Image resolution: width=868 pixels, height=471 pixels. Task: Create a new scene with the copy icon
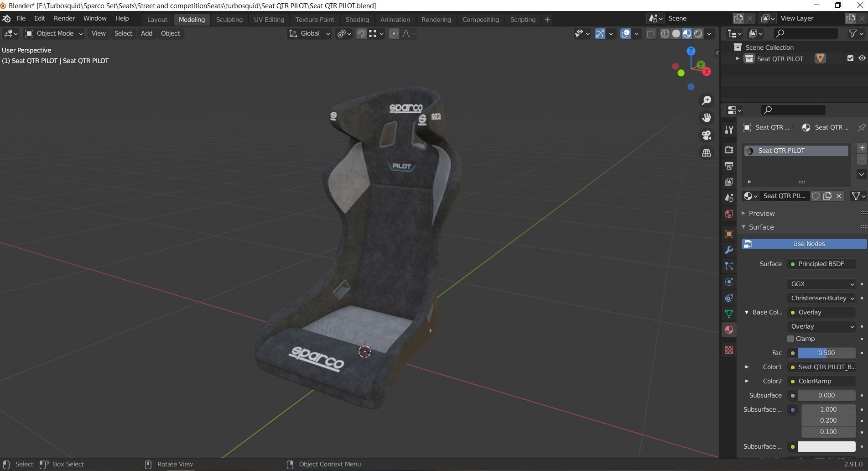(738, 18)
